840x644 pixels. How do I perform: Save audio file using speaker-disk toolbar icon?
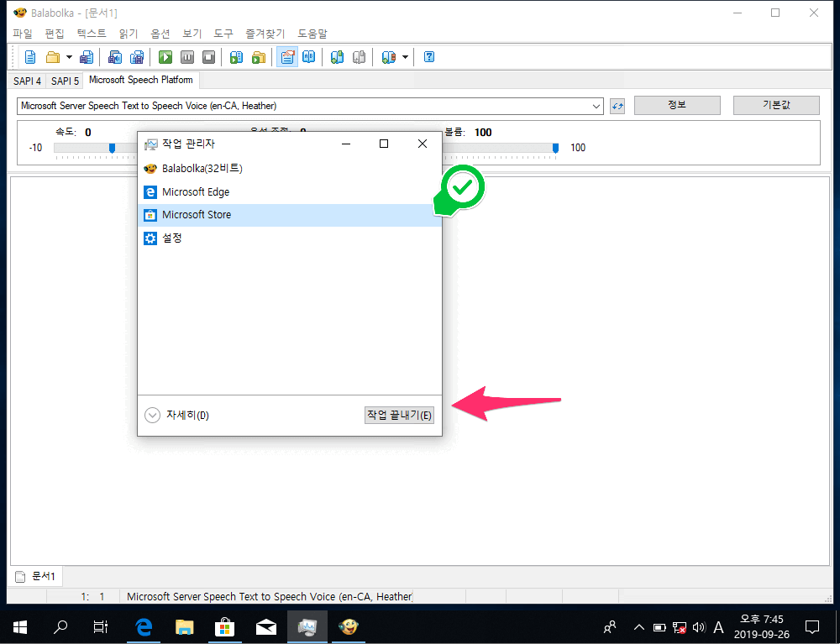coord(114,57)
